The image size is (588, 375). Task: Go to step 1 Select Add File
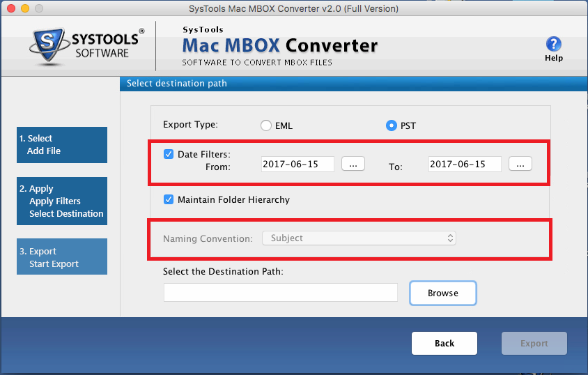[x=62, y=145]
